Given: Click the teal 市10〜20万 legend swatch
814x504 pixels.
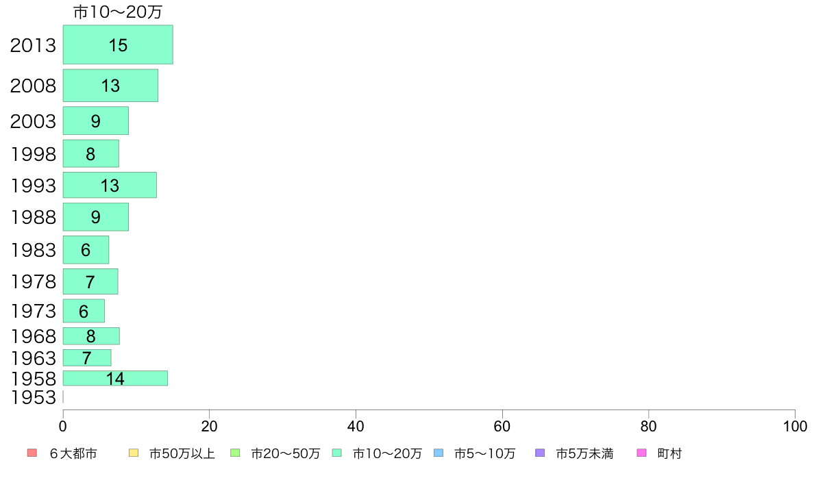Looking at the screenshot, I should [337, 453].
